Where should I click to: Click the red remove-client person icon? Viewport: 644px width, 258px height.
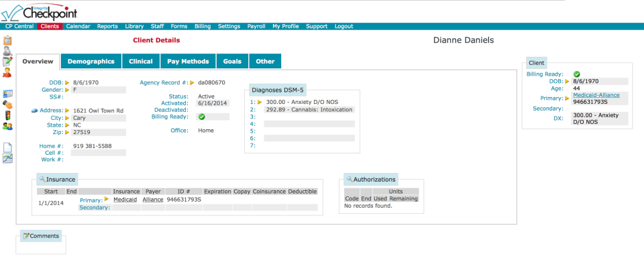pyautogui.click(x=7, y=72)
